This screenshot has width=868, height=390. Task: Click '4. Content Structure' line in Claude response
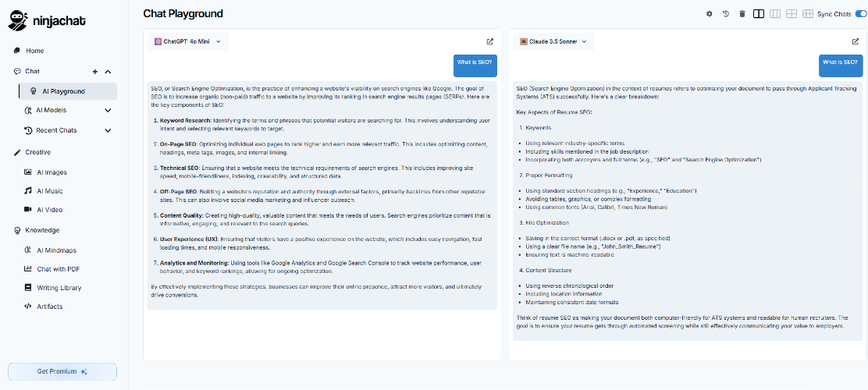[546, 271]
